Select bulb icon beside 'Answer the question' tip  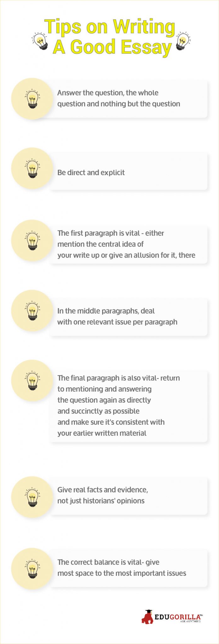[x=32, y=99]
